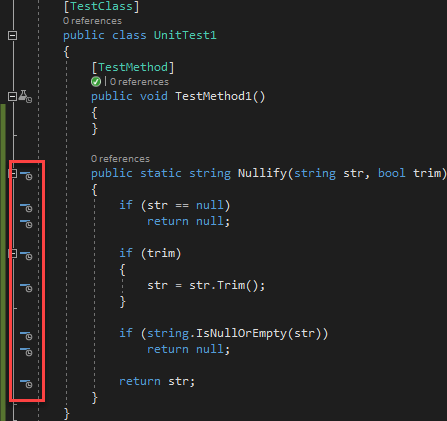Open '0 references' CodeLens above TestMethod1
Screen dimensions: 447x421
point(139,82)
